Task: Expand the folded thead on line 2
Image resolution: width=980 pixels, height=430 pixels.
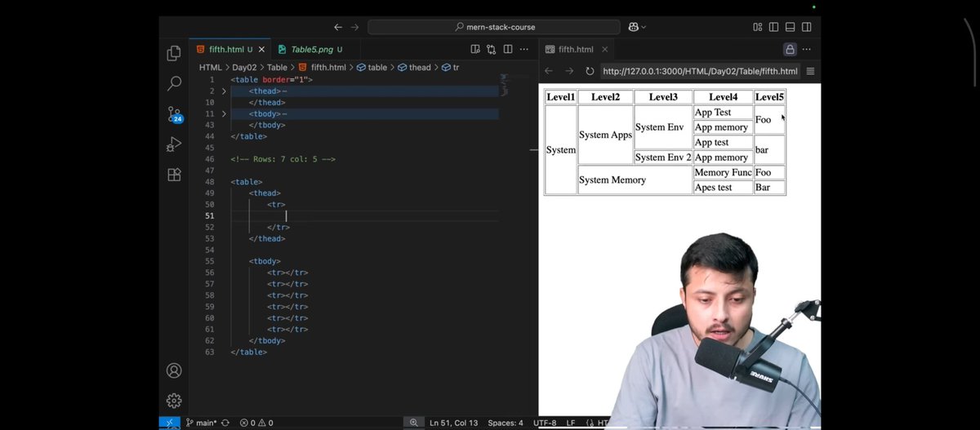Action: [x=224, y=91]
